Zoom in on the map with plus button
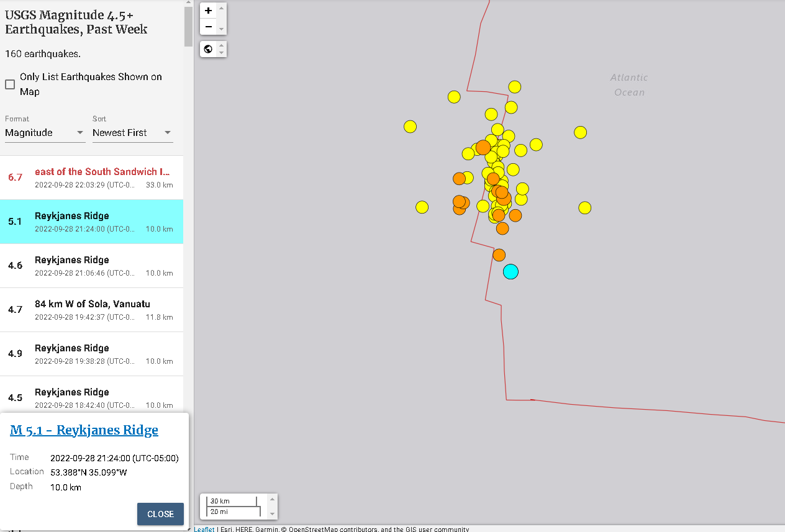The width and height of the screenshot is (785, 532). (x=208, y=11)
